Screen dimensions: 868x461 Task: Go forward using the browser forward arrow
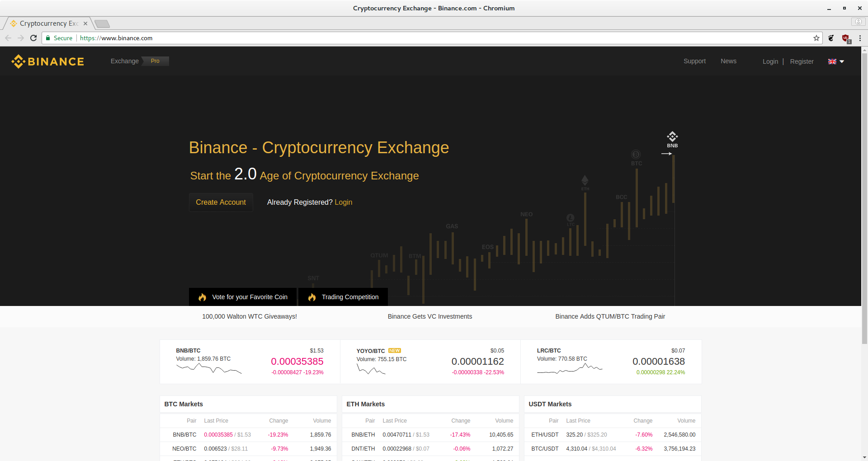21,38
